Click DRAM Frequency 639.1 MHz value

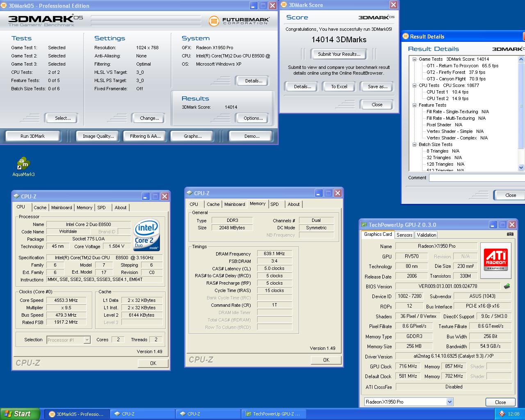(274, 253)
